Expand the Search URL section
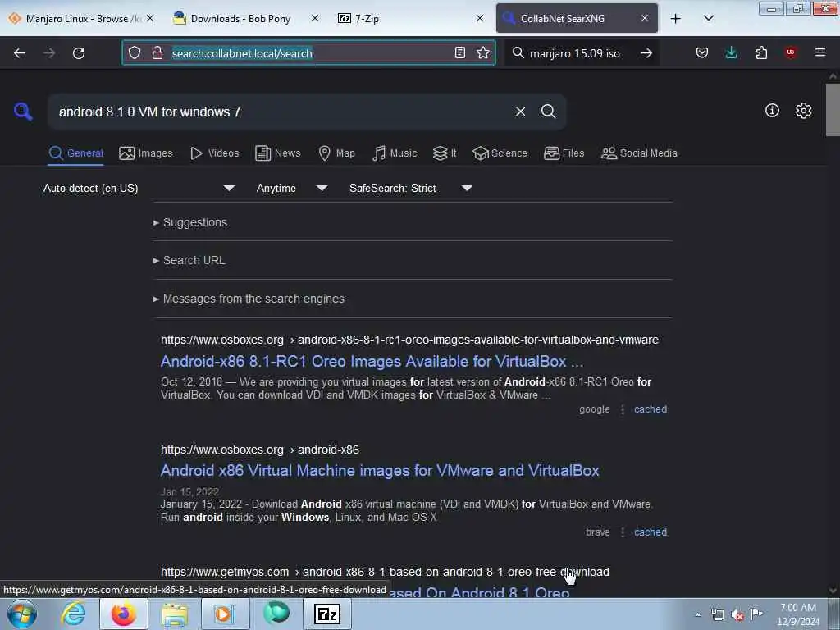 pos(189,260)
